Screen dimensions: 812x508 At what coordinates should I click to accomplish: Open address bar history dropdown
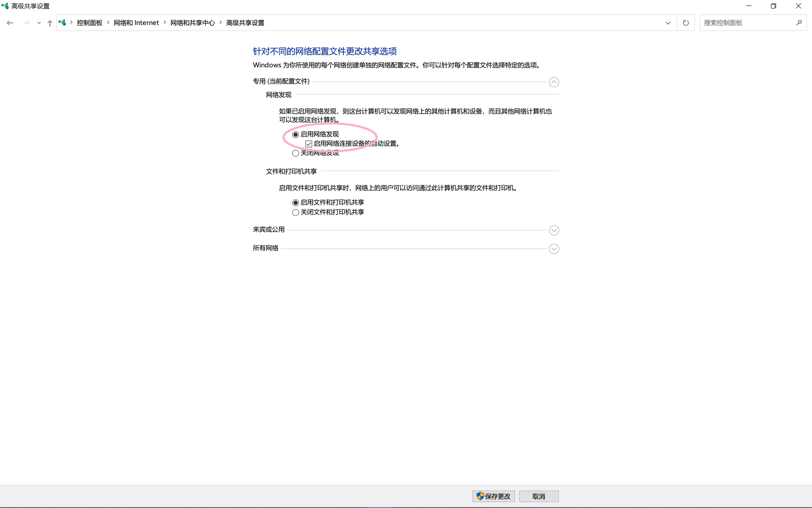click(668, 23)
